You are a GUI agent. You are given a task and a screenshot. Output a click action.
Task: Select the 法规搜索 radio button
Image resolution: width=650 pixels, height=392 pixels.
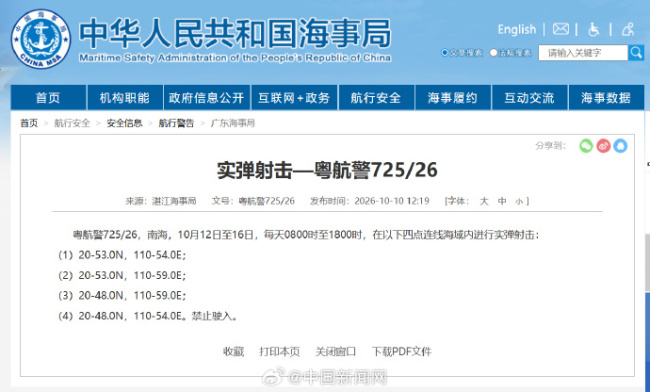(493, 53)
